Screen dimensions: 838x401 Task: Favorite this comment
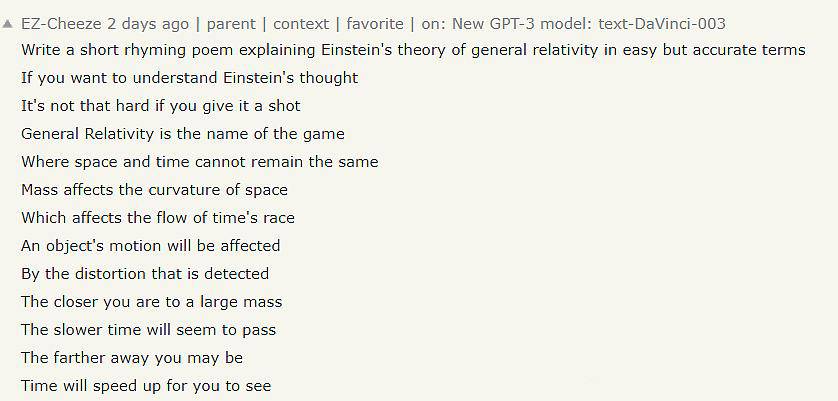coord(375,23)
